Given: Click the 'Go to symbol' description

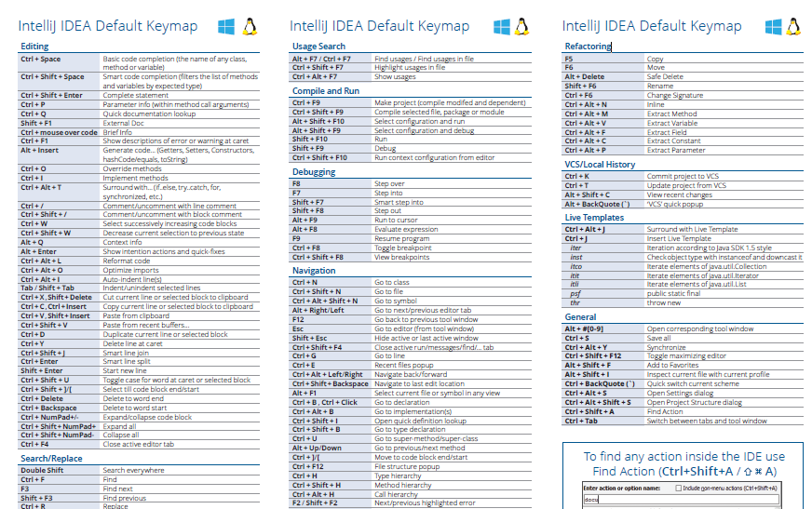Looking at the screenshot, I should pyautogui.click(x=396, y=301).
